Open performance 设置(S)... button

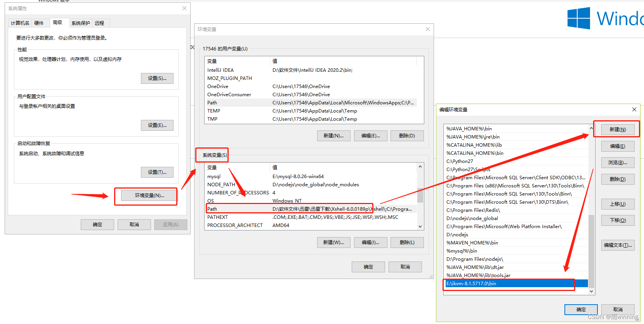pyautogui.click(x=157, y=78)
